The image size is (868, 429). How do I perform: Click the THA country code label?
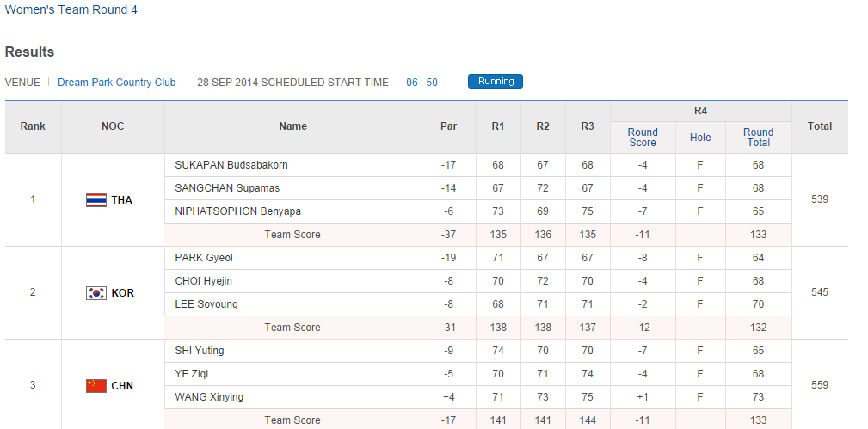coord(121,200)
